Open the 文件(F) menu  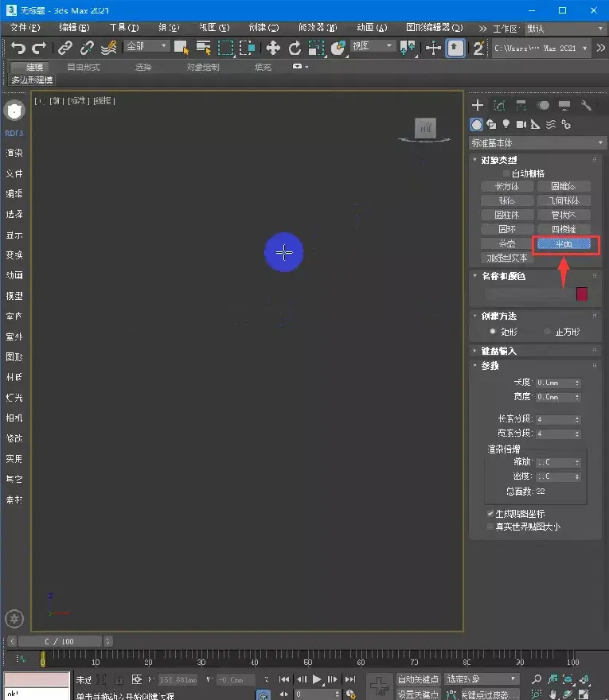click(25, 28)
